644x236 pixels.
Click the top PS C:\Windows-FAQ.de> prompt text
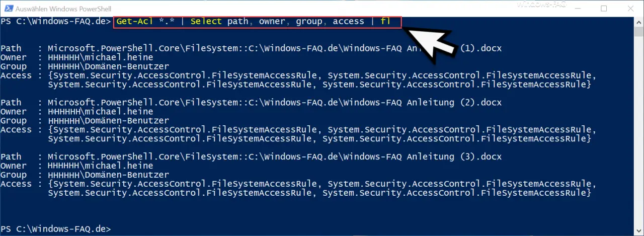pyautogui.click(x=55, y=21)
